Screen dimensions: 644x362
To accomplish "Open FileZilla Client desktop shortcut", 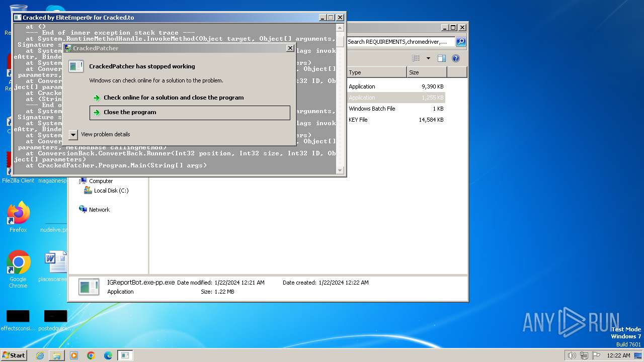I will (18, 167).
